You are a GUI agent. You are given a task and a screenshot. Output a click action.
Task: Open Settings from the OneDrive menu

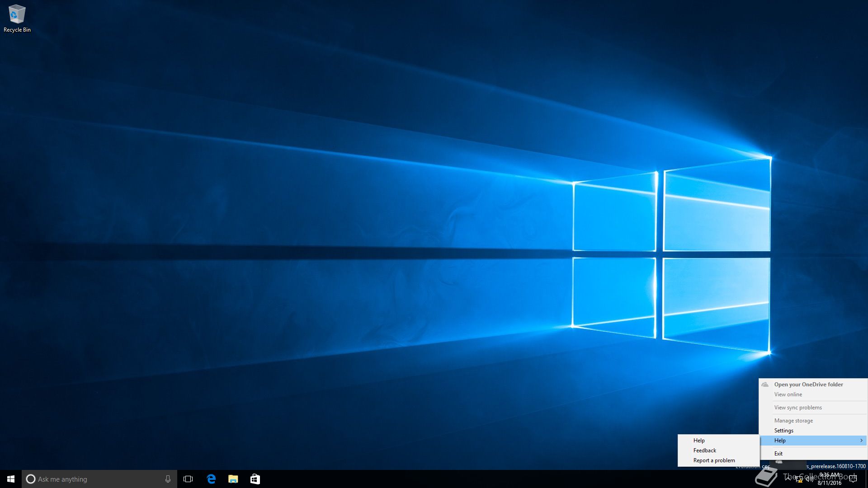tap(813, 431)
